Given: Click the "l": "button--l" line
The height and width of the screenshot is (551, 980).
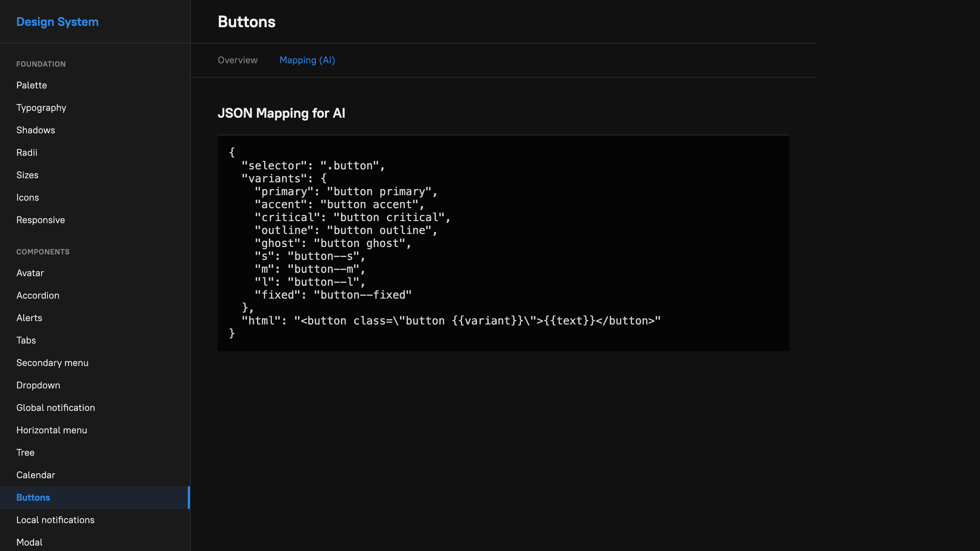Looking at the screenshot, I should coord(310,282).
